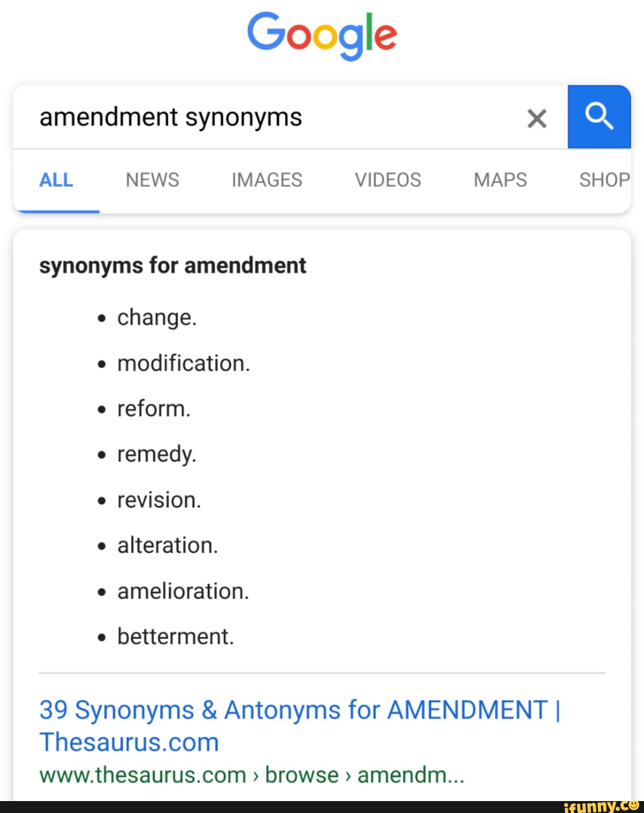Click the 'synonyms for amendment' heading
Viewport: 644px width, 813px height.
172,265
